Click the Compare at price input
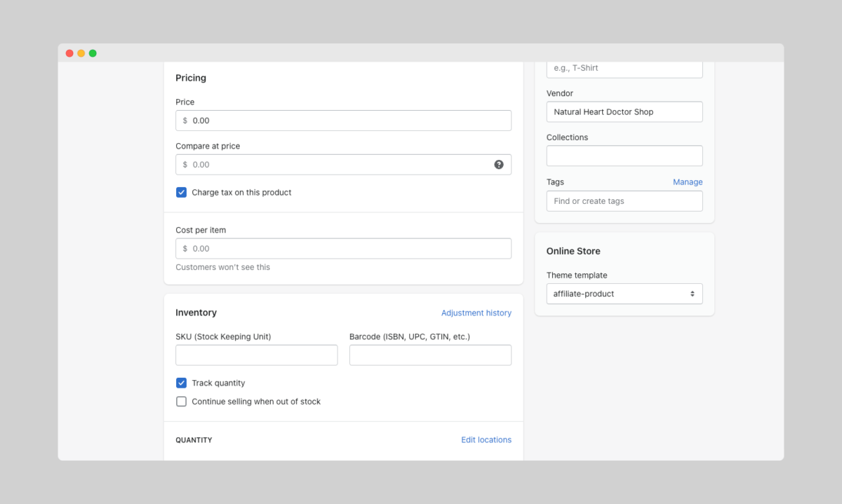 (337, 165)
